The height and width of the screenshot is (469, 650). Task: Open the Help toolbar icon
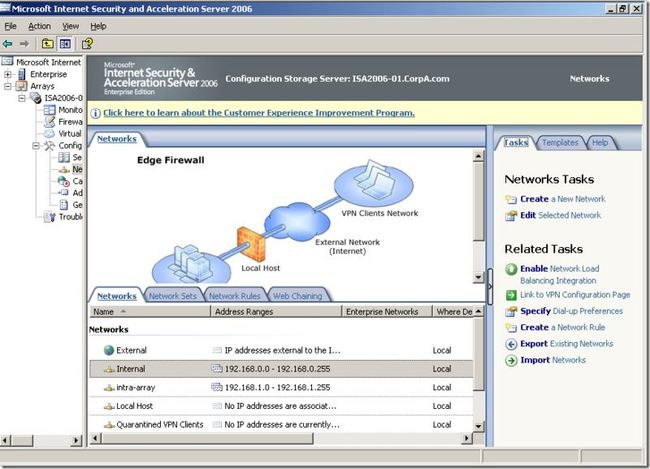tap(87, 44)
